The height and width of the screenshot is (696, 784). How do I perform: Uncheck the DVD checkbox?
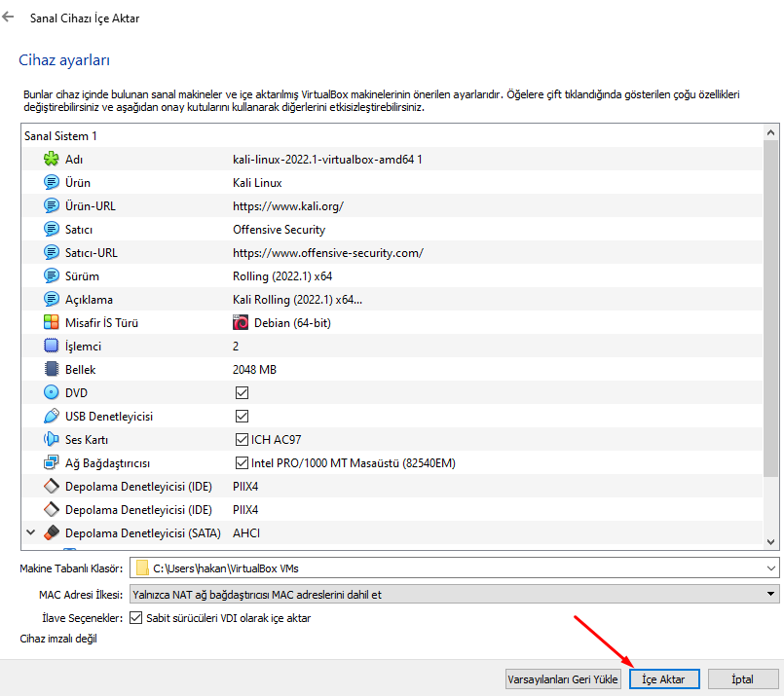242,392
